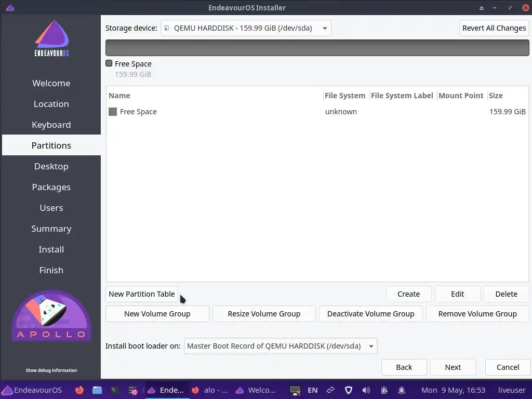Viewport: 532px width, 399px height.
Task: Open the clock showing Mon 9 May
Action: coord(453,390)
